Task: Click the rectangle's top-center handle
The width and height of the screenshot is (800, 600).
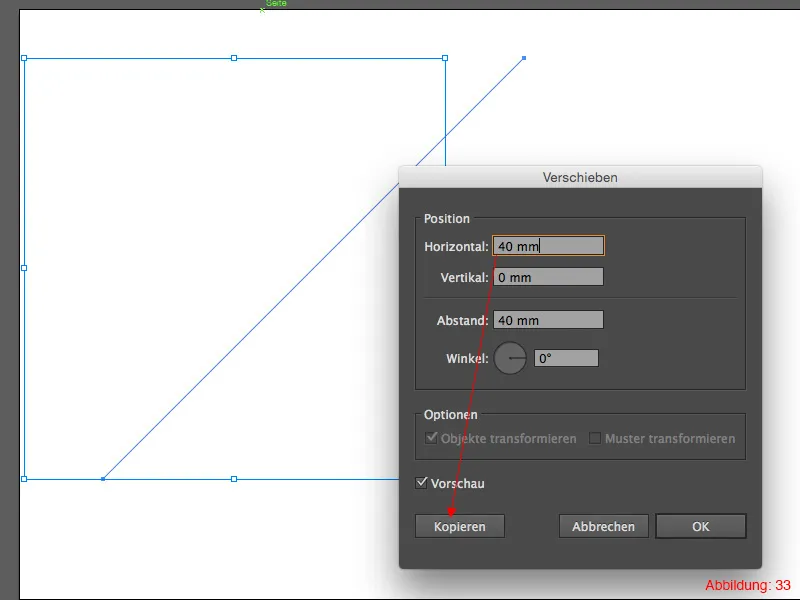Action: pos(234,58)
